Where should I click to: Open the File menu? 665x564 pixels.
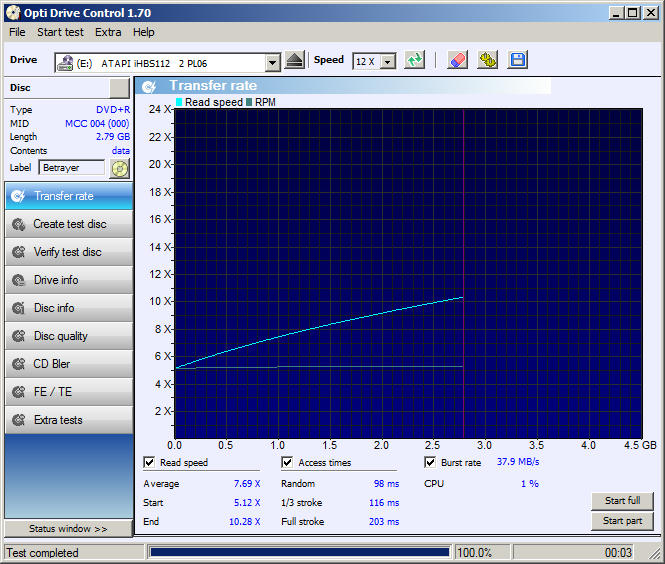click(x=17, y=32)
